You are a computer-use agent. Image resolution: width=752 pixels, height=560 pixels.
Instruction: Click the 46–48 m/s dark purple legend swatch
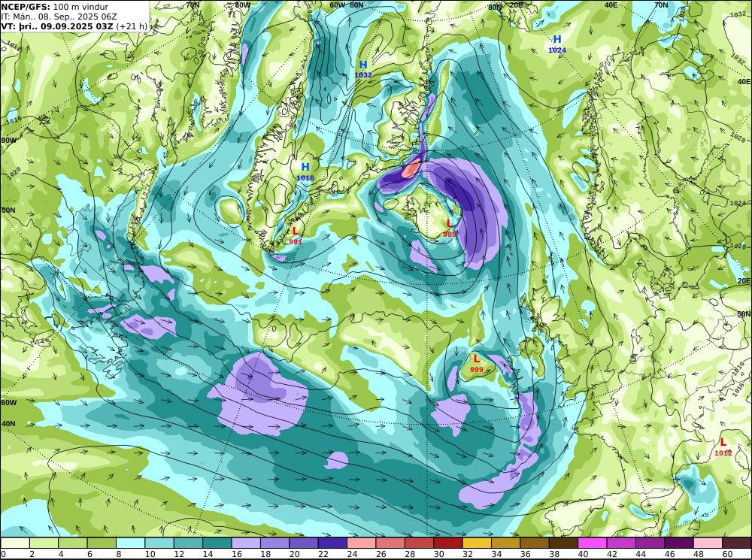tap(679, 543)
